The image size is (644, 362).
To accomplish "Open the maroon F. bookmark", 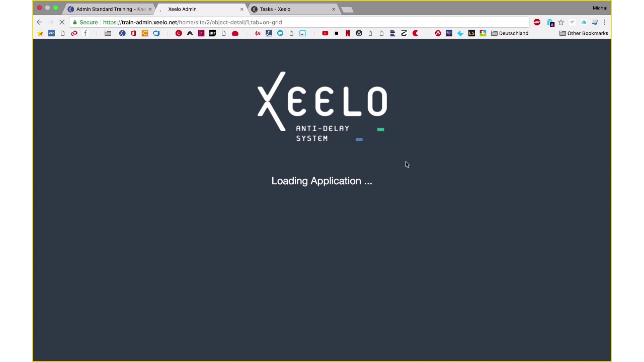I will (x=201, y=33).
